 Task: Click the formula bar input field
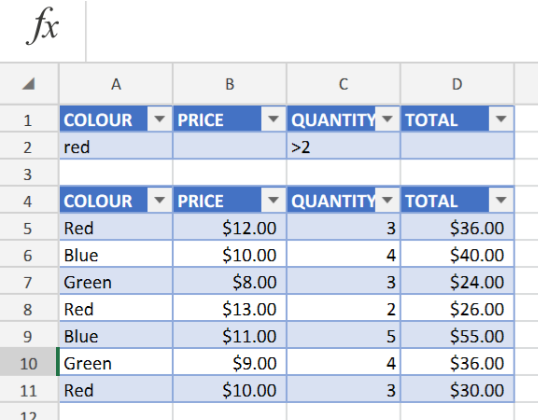point(312,31)
